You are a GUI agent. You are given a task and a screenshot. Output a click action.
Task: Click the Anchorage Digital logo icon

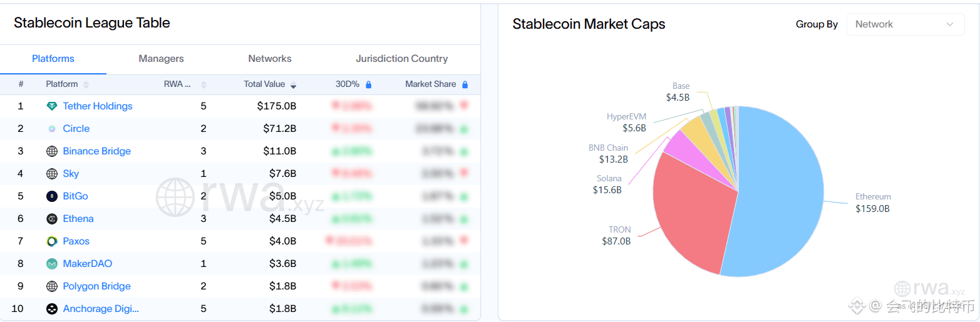pos(52,309)
